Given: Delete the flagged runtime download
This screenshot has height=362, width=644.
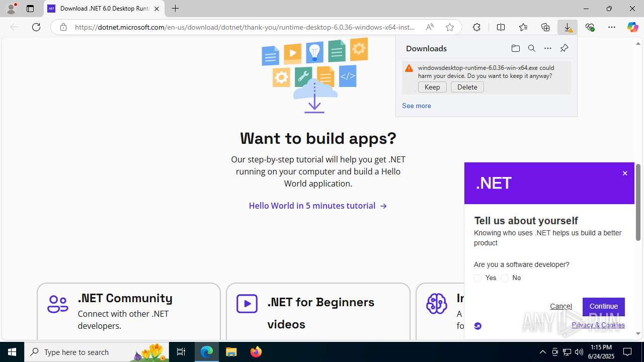Looking at the screenshot, I should (x=467, y=87).
